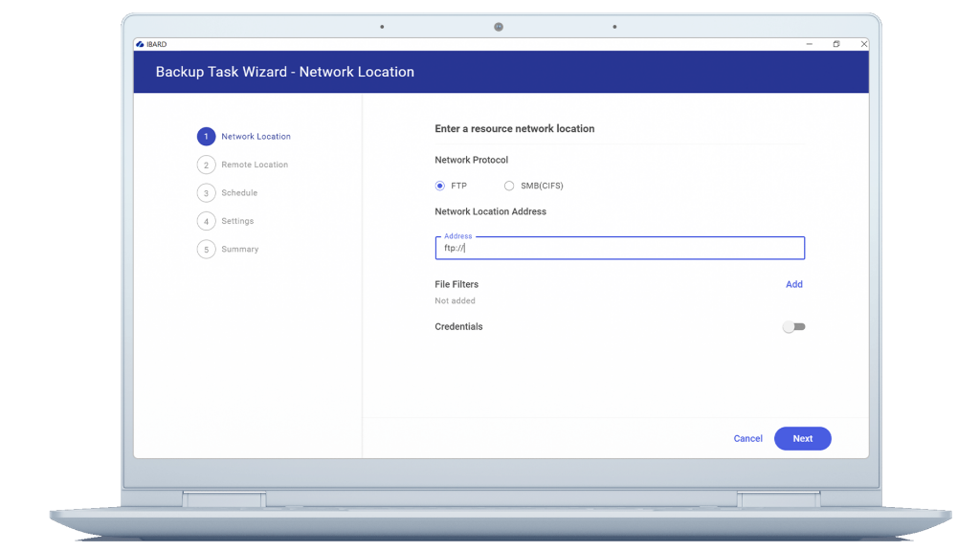980x551 pixels.
Task: Choose the FTP protocol radio button
Action: [440, 186]
